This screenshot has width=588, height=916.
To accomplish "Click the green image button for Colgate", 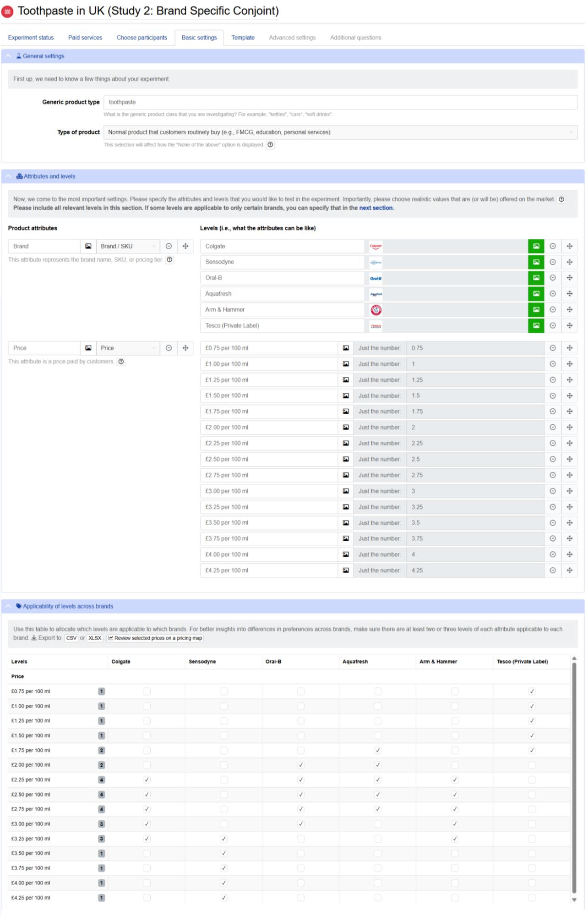I will [536, 246].
